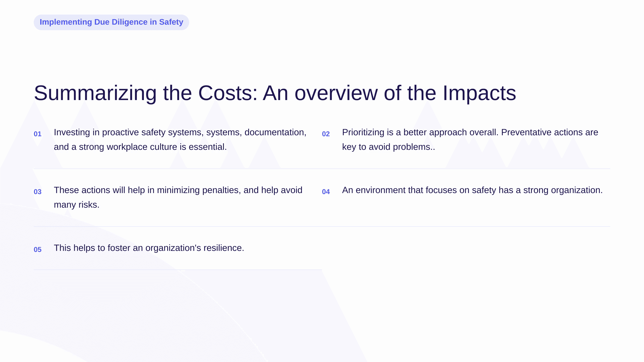644x362 pixels.
Task: Click the divider line below item 05
Action: tap(178, 270)
